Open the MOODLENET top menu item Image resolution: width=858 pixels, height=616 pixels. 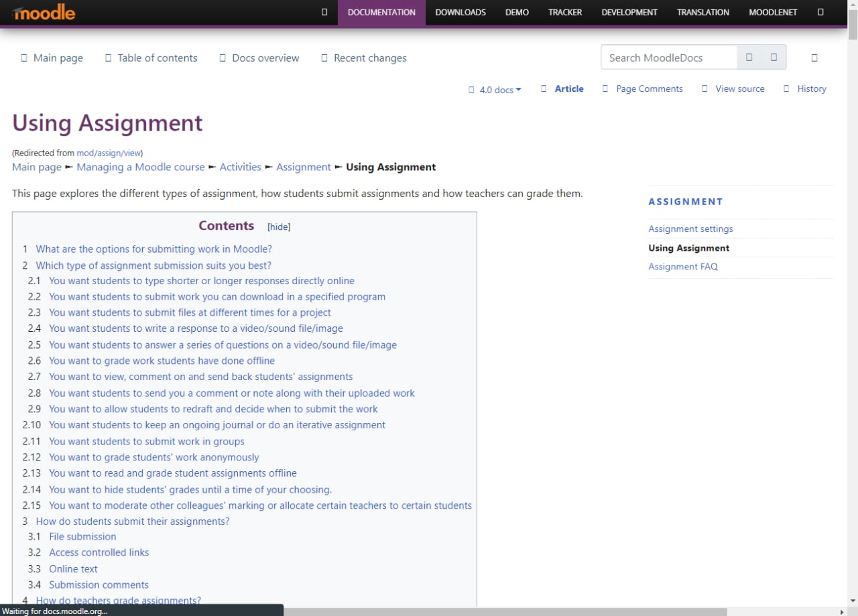pyautogui.click(x=773, y=12)
